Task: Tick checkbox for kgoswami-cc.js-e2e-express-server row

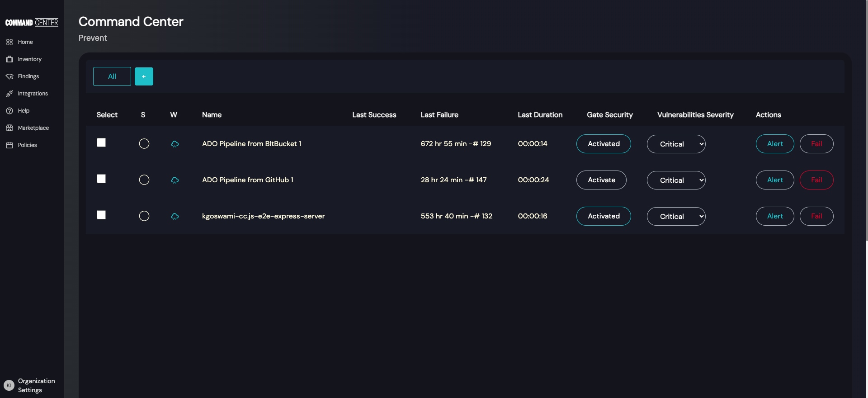Action: [x=101, y=215]
